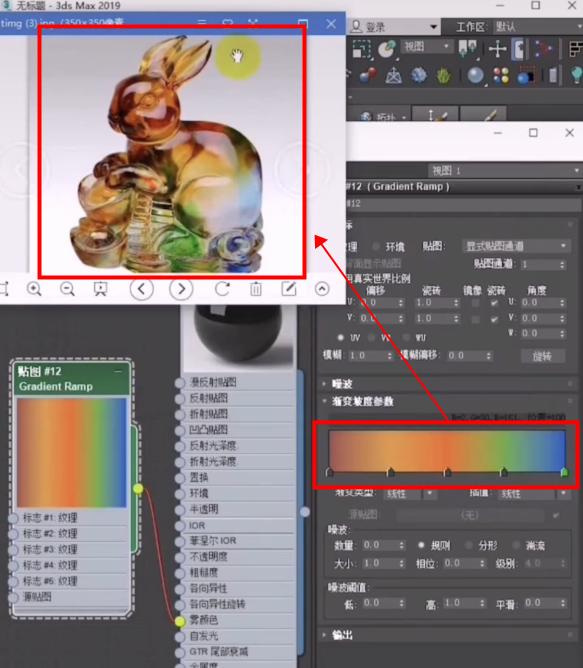Click the 标志 #1: 纹理 input socket
The image size is (583, 668).
pyautogui.click(x=14, y=518)
